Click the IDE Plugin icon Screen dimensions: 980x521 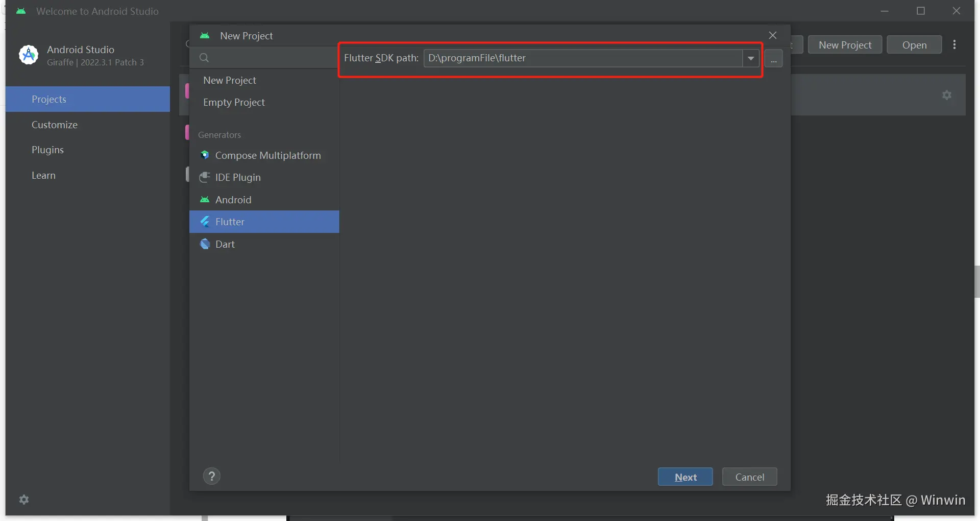205,177
